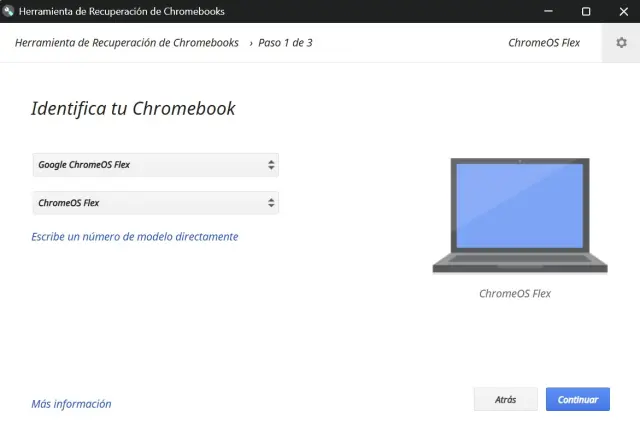
Task: Click the ChromeOS Flex caption under the laptop
Action: pos(515,294)
